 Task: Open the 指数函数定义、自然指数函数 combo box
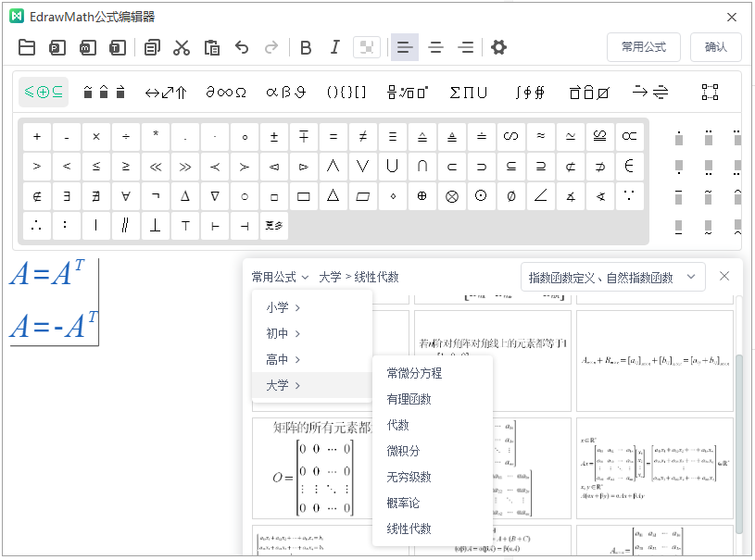[612, 277]
